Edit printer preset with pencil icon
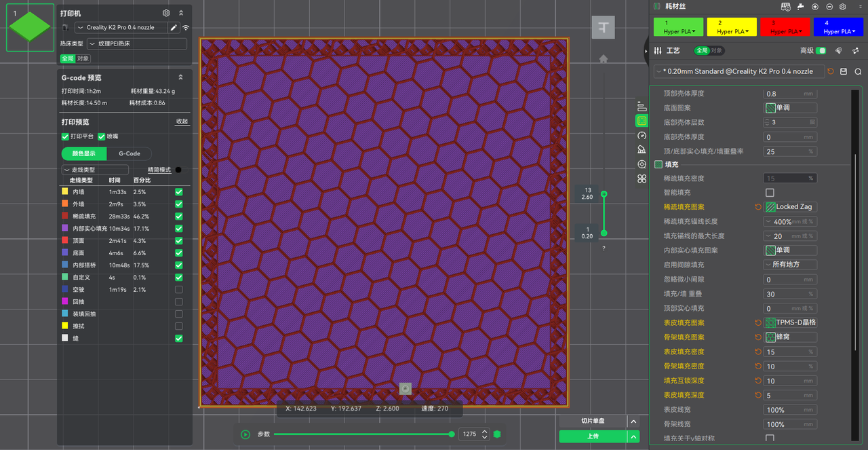This screenshot has width=868, height=450. (174, 28)
